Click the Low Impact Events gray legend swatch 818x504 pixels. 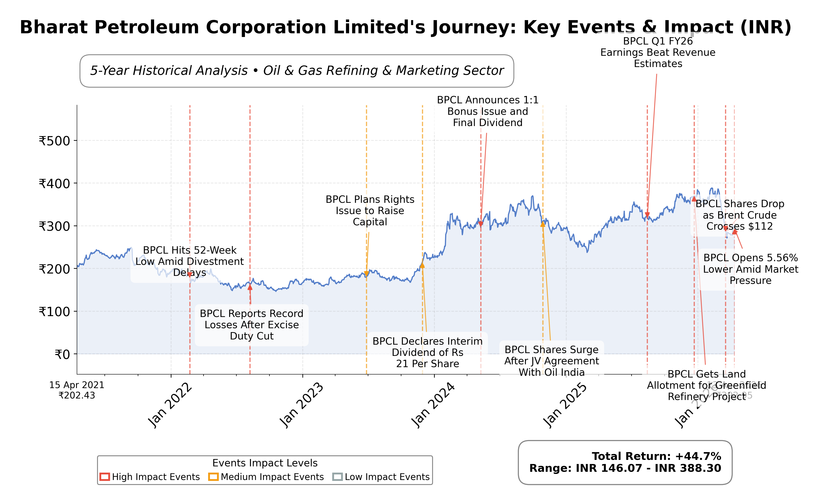337,477
